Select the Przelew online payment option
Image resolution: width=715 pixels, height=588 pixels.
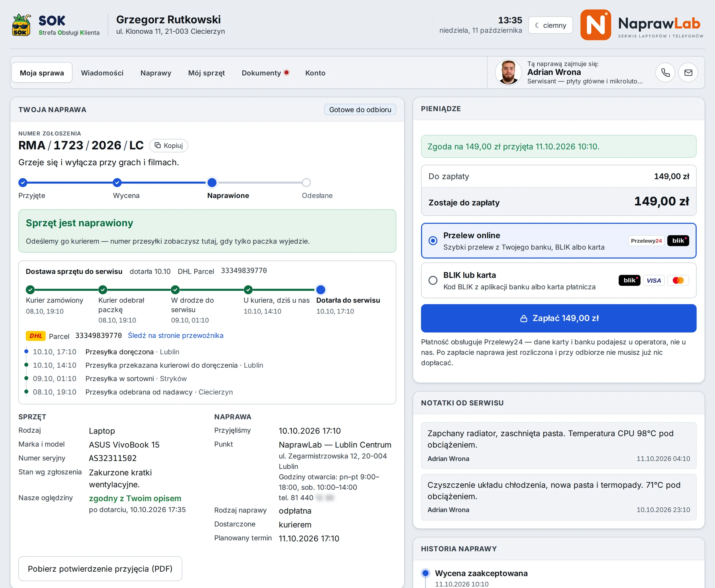(x=559, y=241)
